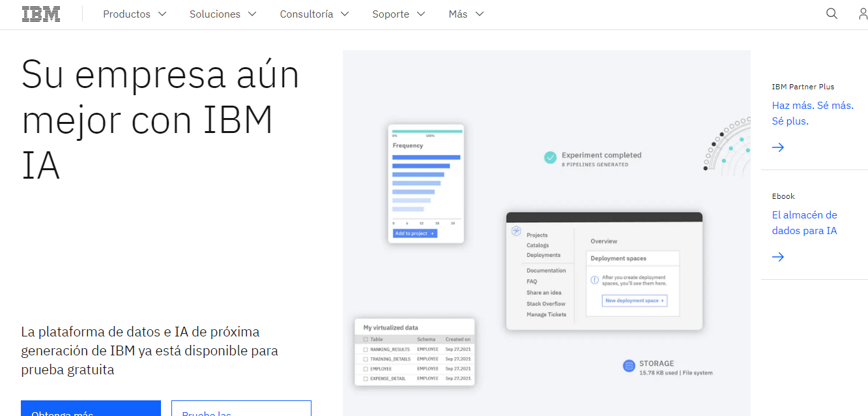868x416 pixels.
Task: Open the user profile icon
Action: [x=863, y=14]
